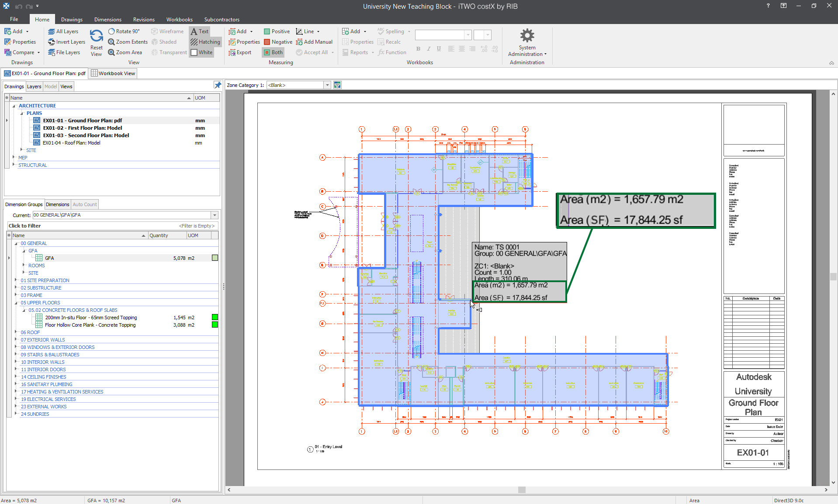Select File Layers tool
The image size is (838, 504).
tap(64, 52)
